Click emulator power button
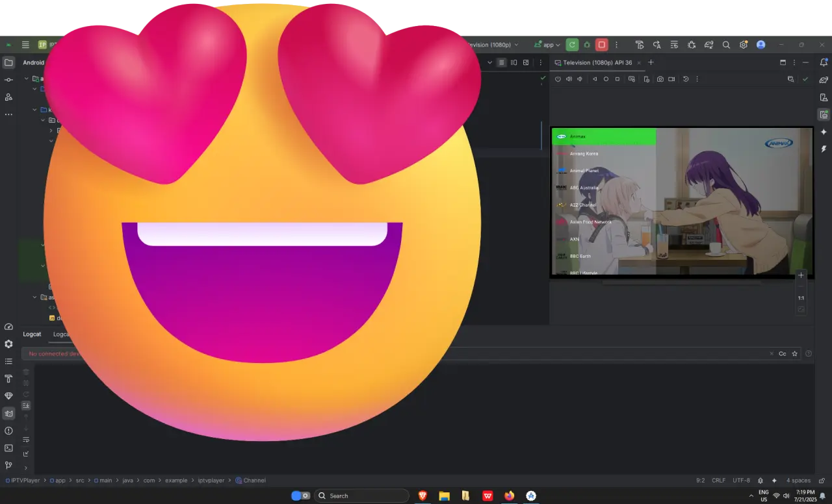Screen dimensions: 832x504 click(558, 79)
